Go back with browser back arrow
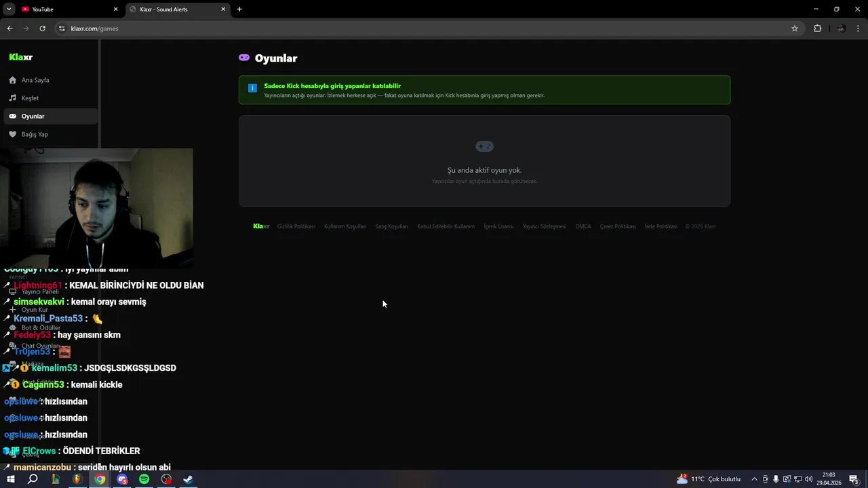 pos(9,28)
